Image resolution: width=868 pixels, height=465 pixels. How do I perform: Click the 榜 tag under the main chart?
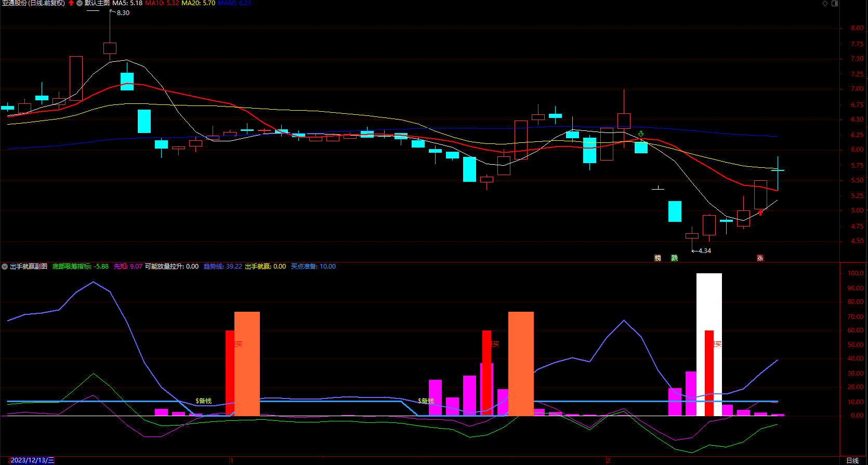pos(657,258)
